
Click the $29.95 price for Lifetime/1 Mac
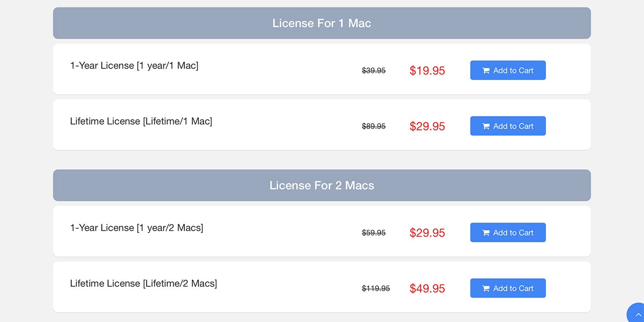tap(427, 126)
